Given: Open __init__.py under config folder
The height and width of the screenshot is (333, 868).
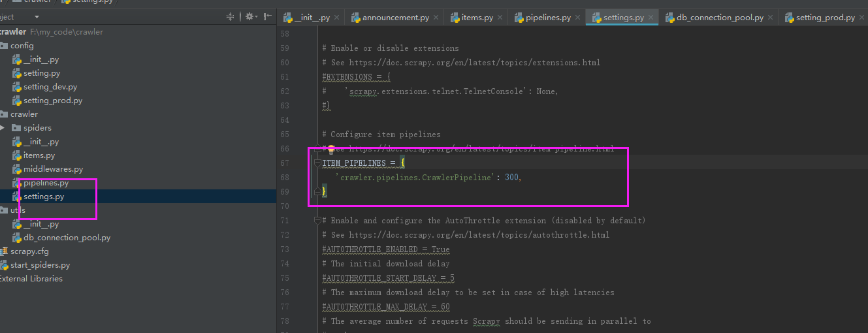Looking at the screenshot, I should [41, 59].
